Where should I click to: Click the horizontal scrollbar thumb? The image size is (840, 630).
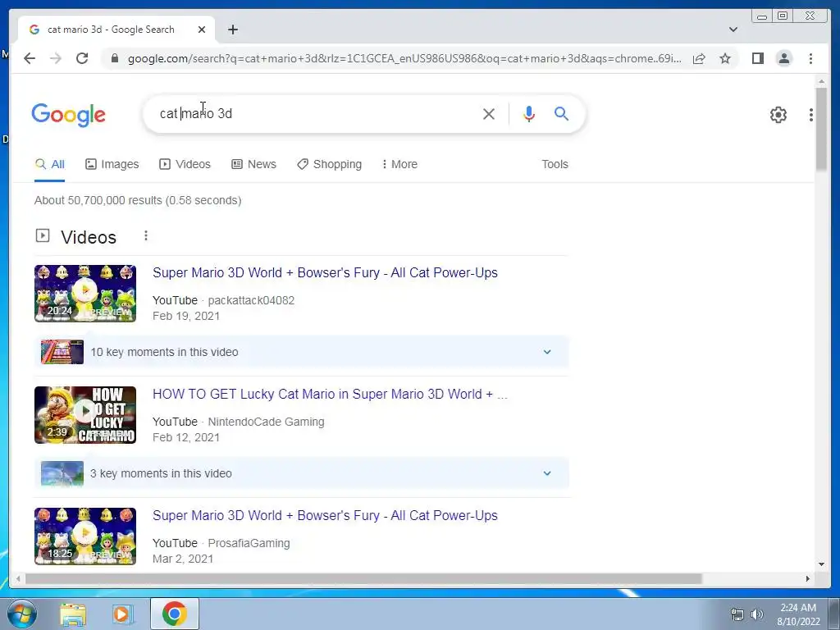click(x=363, y=578)
